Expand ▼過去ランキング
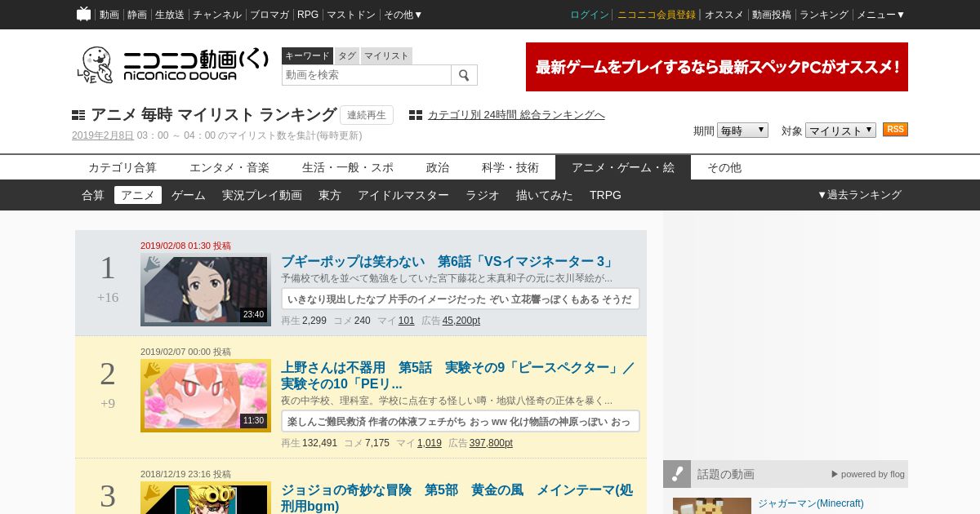The height and width of the screenshot is (514, 980). tap(859, 195)
